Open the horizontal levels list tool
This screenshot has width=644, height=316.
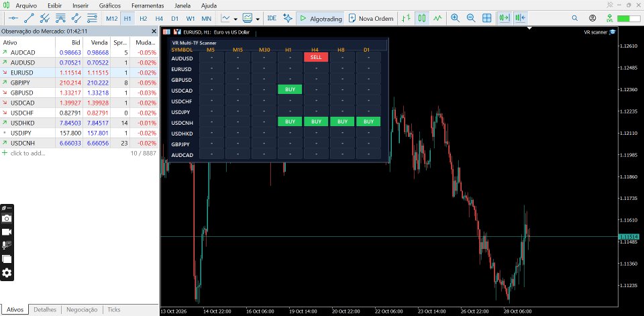92,18
